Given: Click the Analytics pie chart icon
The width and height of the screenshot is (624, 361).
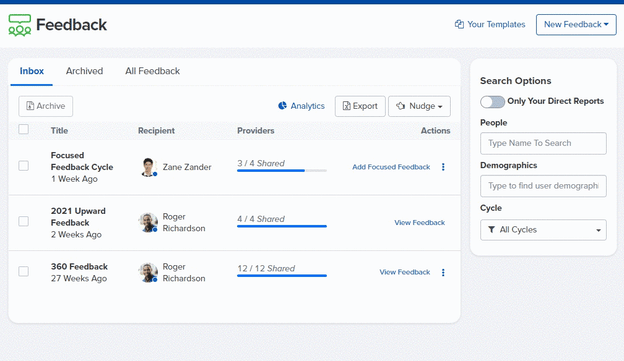Looking at the screenshot, I should tap(282, 105).
